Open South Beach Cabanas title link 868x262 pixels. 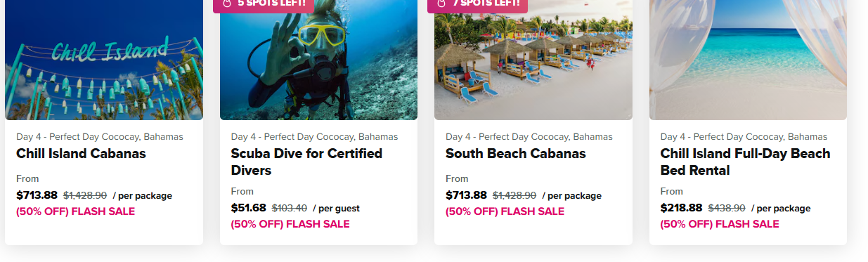[x=515, y=153]
